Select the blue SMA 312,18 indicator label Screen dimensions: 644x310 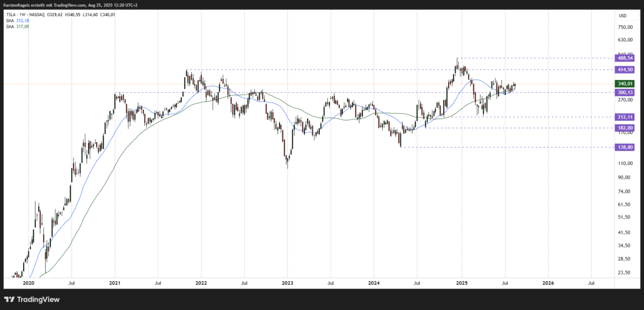17,20
